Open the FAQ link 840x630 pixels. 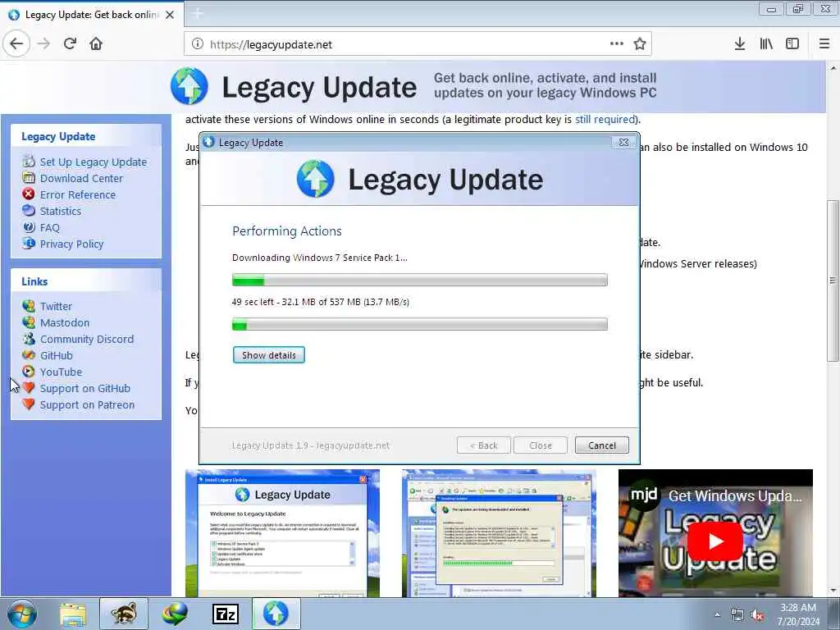click(x=50, y=228)
